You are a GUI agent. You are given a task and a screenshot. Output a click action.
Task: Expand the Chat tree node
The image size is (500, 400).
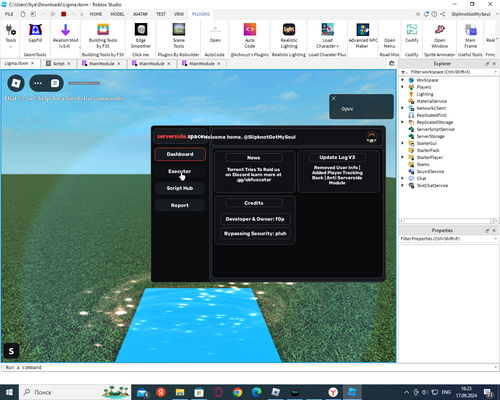[x=402, y=178]
